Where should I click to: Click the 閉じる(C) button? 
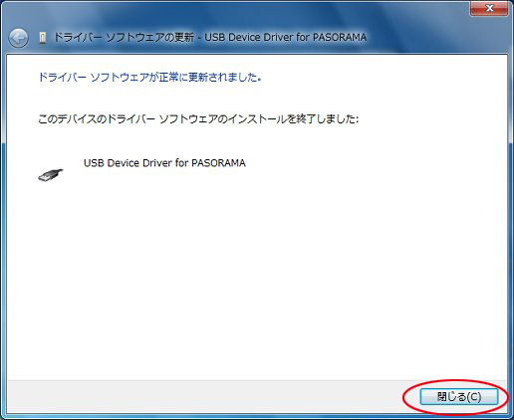[459, 397]
